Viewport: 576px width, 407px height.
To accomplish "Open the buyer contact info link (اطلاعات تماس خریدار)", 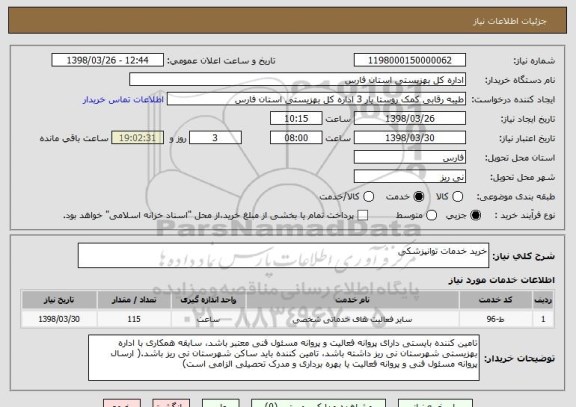I will tap(123, 100).
